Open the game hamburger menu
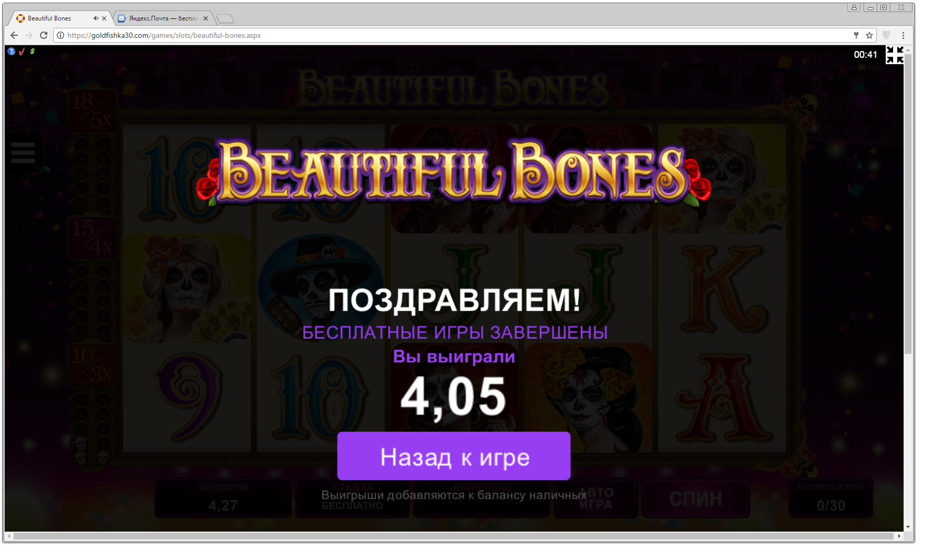Screen dimensions: 932x560 pyautogui.click(x=23, y=152)
